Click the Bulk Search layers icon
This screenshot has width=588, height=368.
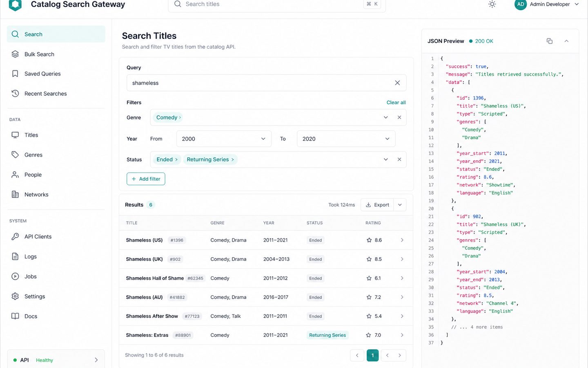[x=15, y=54]
